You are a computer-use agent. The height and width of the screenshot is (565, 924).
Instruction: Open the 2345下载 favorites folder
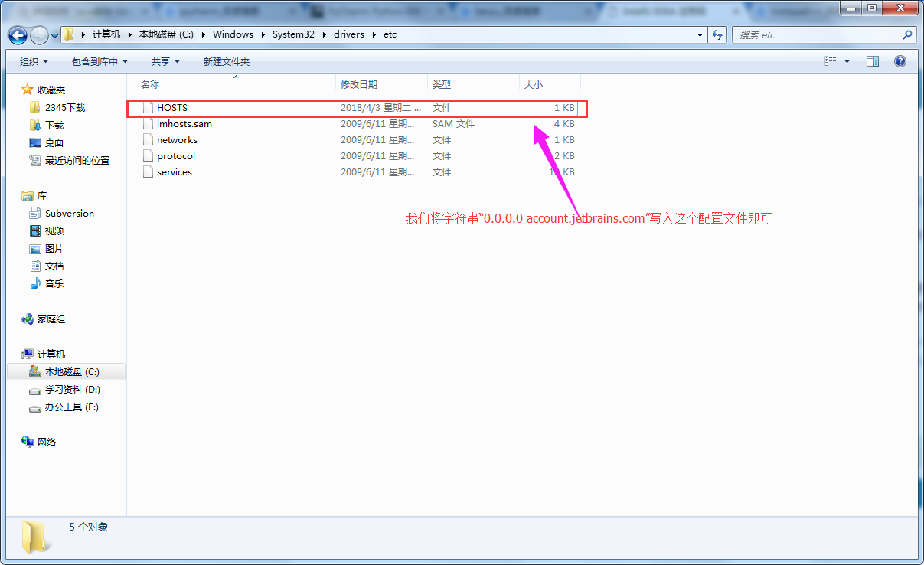coord(65,108)
